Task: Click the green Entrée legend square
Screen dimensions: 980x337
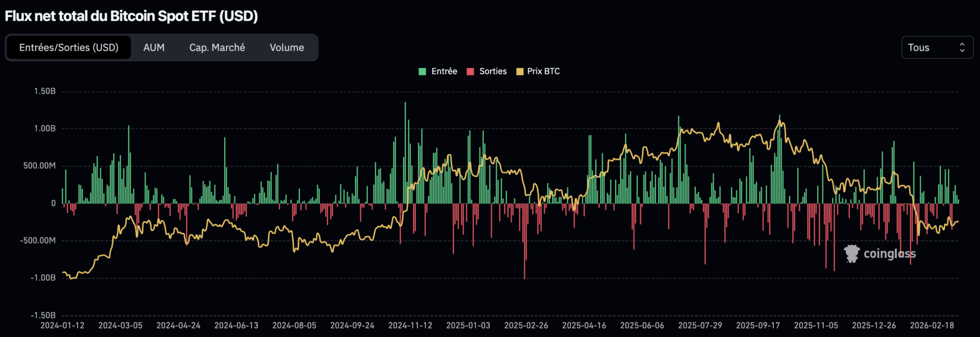Action: point(422,71)
